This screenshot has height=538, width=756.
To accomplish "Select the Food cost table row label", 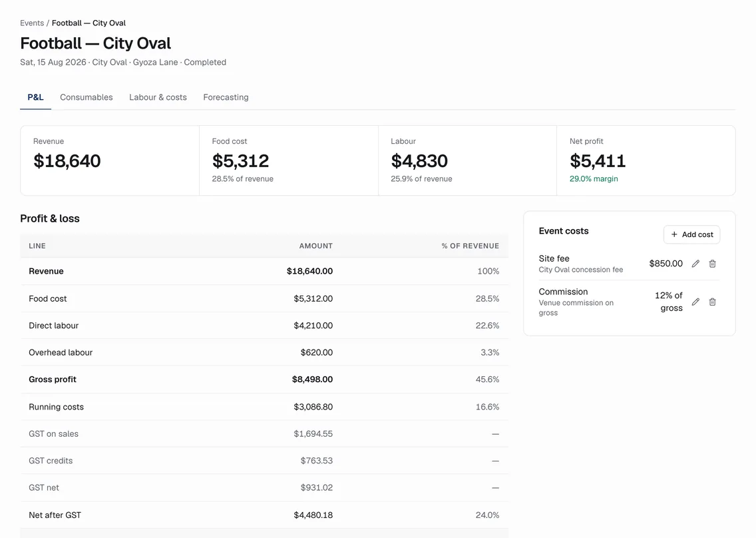I will point(48,299).
